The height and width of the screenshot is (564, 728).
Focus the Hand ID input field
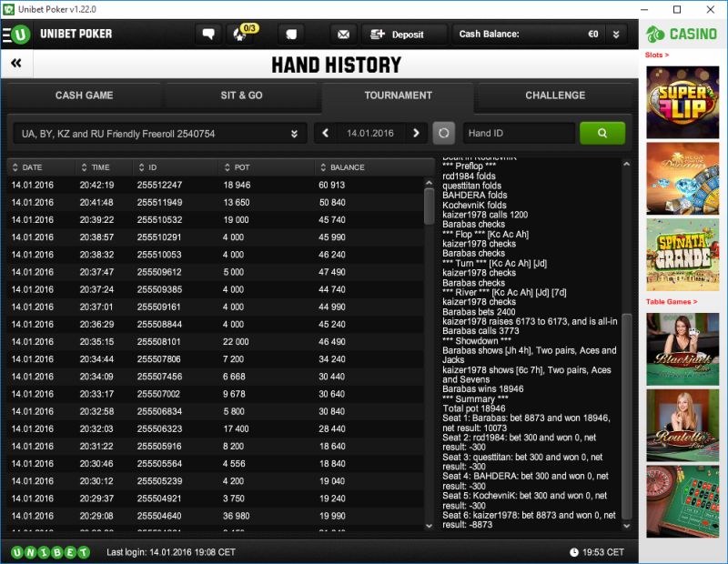click(519, 133)
